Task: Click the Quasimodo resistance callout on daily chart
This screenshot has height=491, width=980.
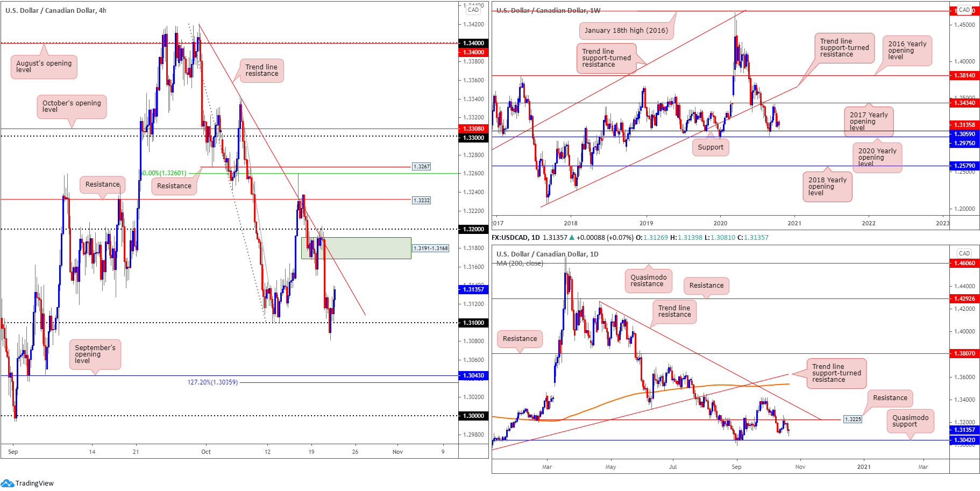Action: point(648,281)
